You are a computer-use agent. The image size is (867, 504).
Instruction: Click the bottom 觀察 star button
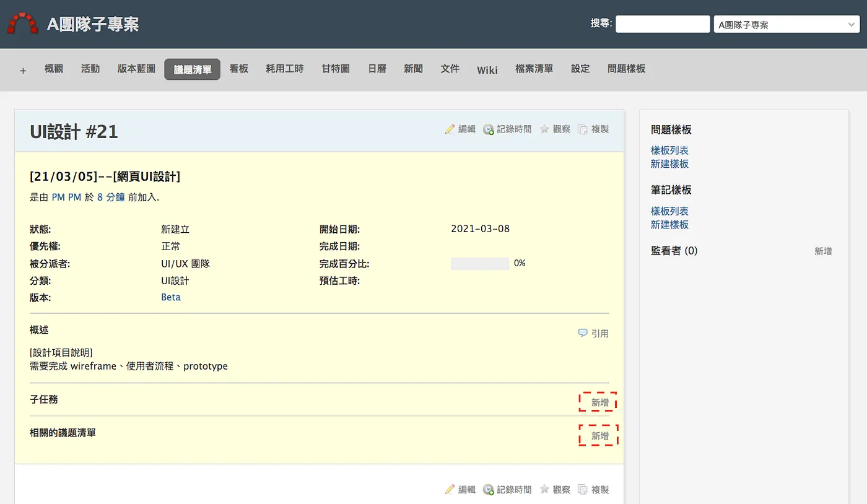click(x=555, y=489)
